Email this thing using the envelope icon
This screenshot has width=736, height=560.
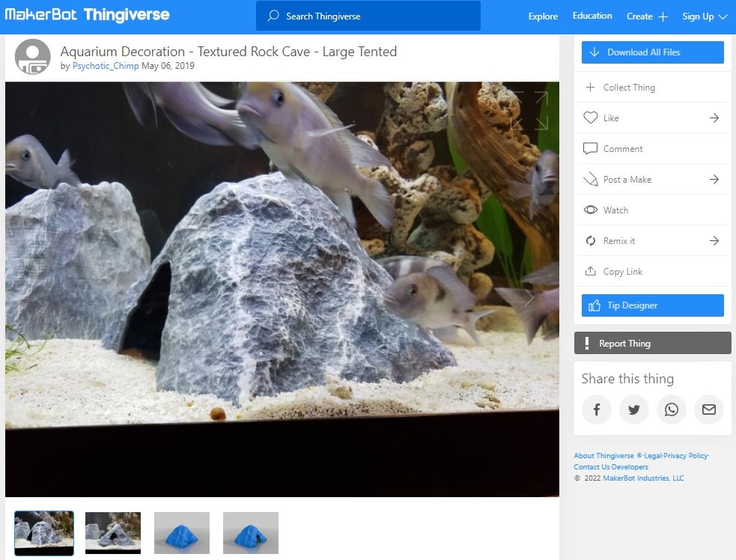coord(708,410)
